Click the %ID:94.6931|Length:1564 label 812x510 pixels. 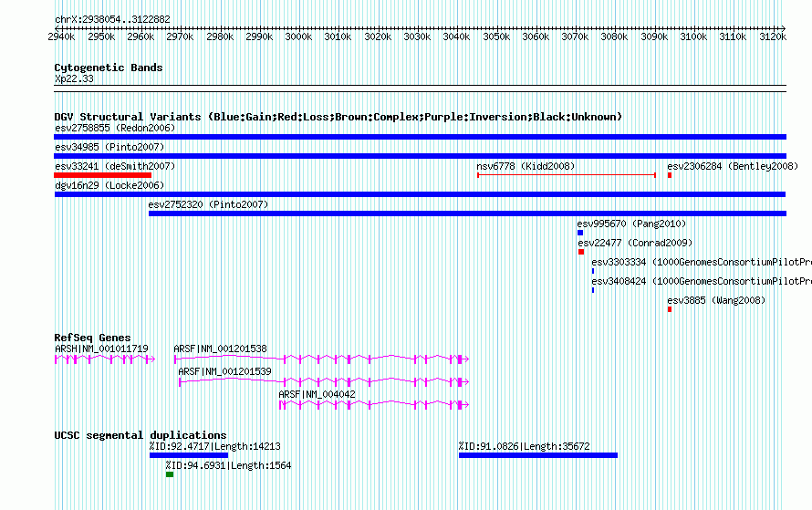(x=228, y=465)
